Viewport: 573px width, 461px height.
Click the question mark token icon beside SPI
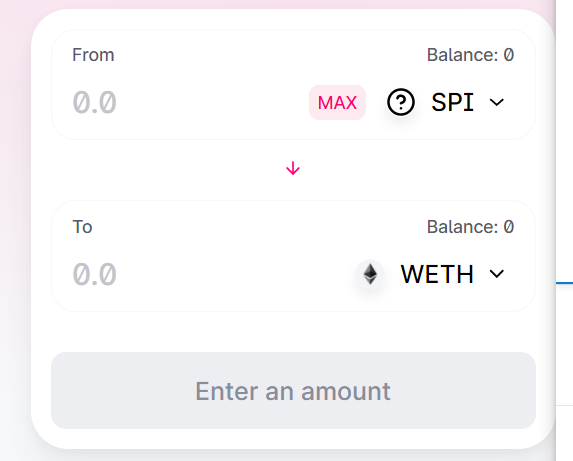click(x=401, y=102)
